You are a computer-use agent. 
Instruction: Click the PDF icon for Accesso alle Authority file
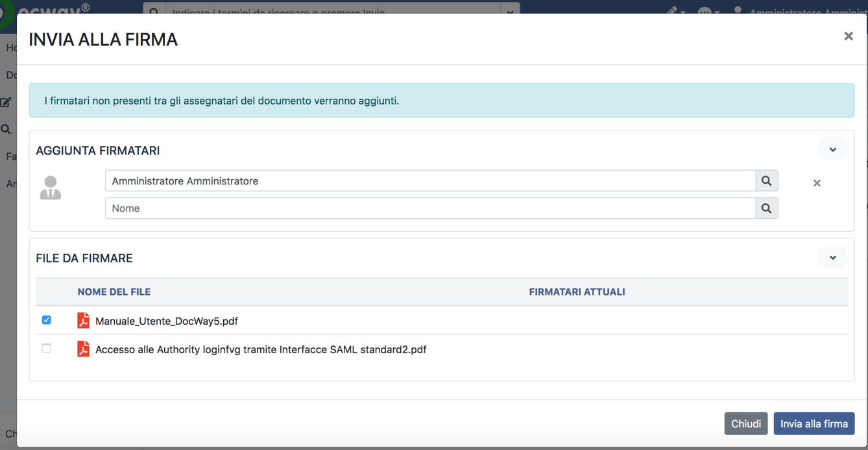83,349
